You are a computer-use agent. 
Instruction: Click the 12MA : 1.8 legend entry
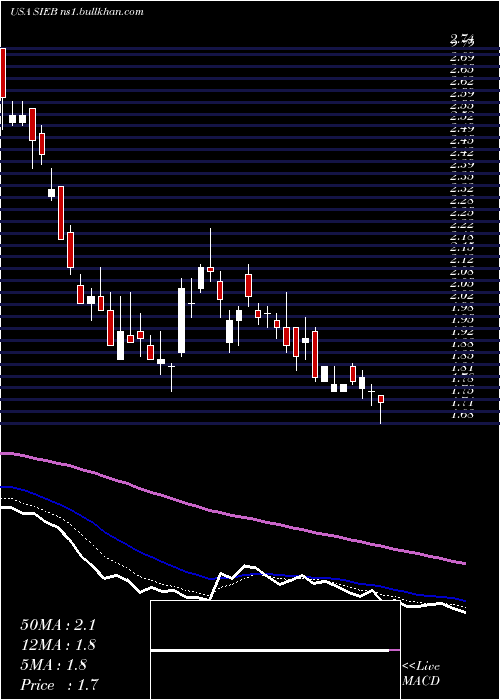[58, 645]
